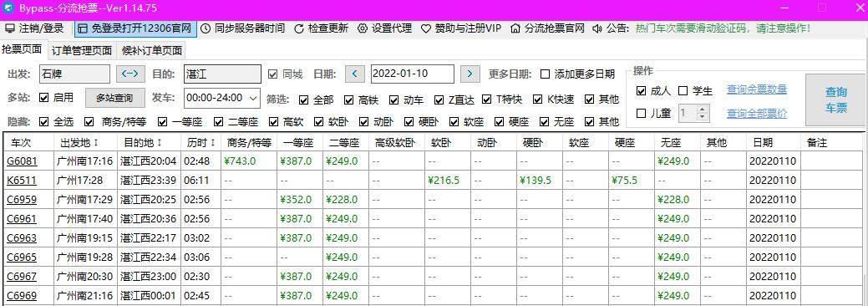Toggle the 商务/特等 hide checkbox
The width and height of the screenshot is (868, 306).
[89, 122]
